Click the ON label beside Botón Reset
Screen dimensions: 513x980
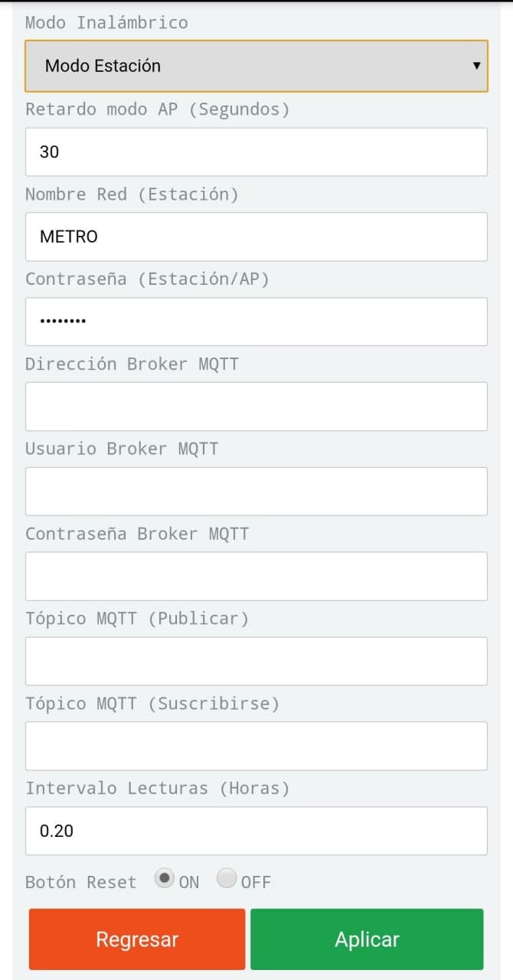(x=189, y=882)
